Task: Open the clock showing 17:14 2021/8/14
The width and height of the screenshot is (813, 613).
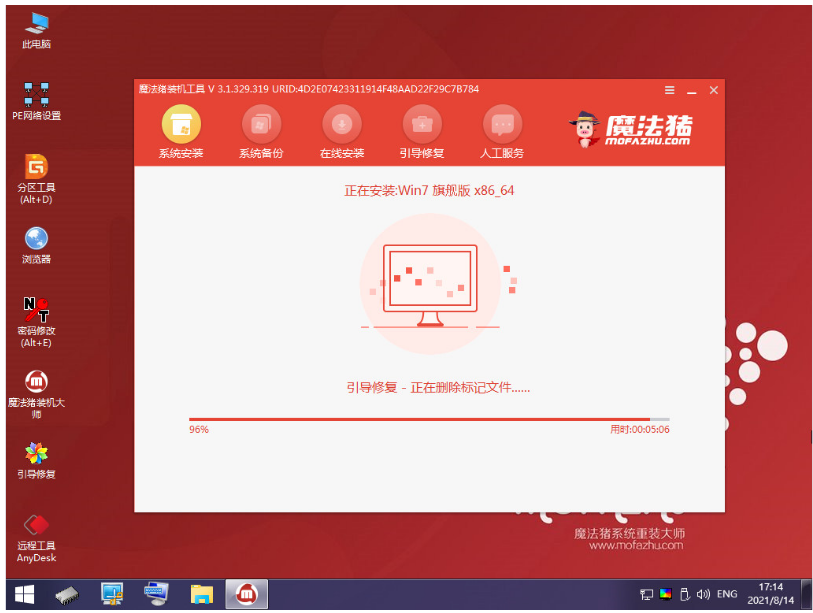Action: [770, 594]
